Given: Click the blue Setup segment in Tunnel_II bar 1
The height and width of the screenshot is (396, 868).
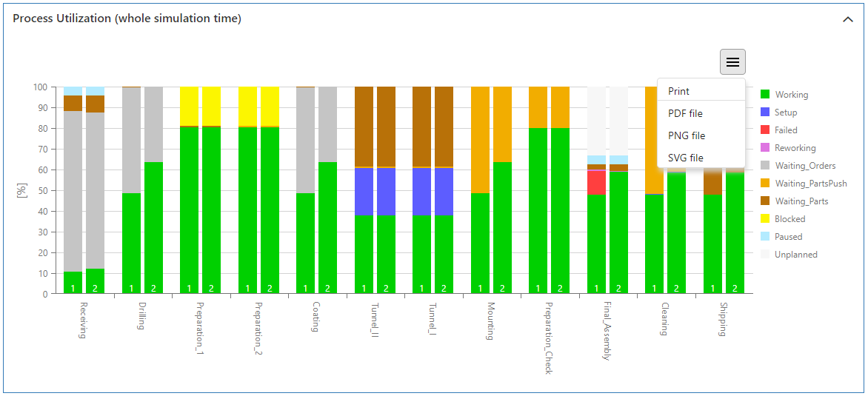Looking at the screenshot, I should (364, 192).
